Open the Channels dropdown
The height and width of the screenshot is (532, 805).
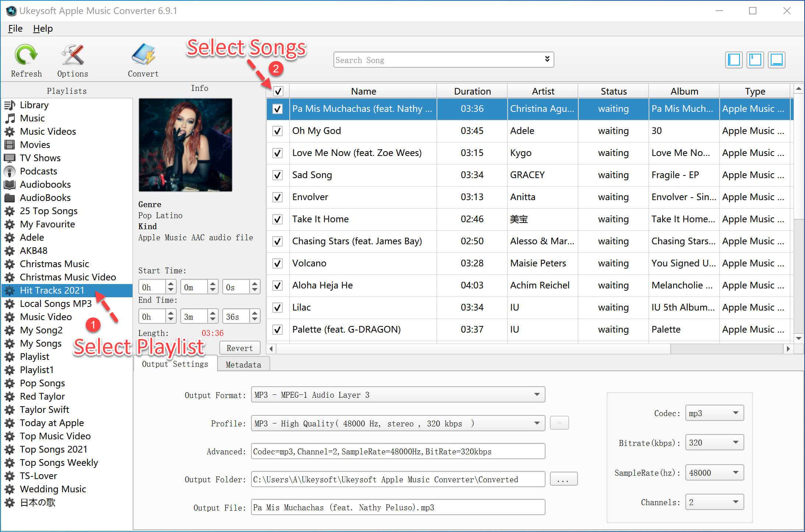714,502
